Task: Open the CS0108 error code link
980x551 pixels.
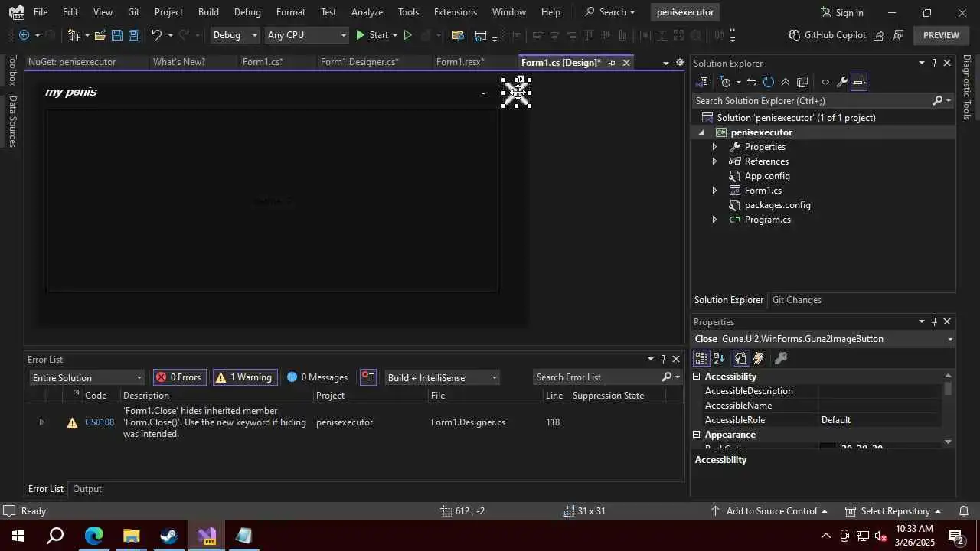Action: click(100, 422)
